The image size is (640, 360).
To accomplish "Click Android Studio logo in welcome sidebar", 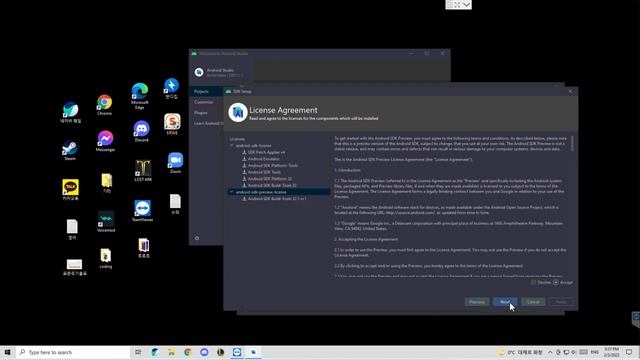I will [199, 72].
